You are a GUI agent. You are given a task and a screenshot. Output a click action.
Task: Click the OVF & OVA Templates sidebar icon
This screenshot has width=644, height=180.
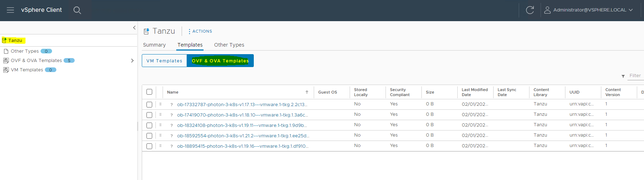click(x=6, y=61)
